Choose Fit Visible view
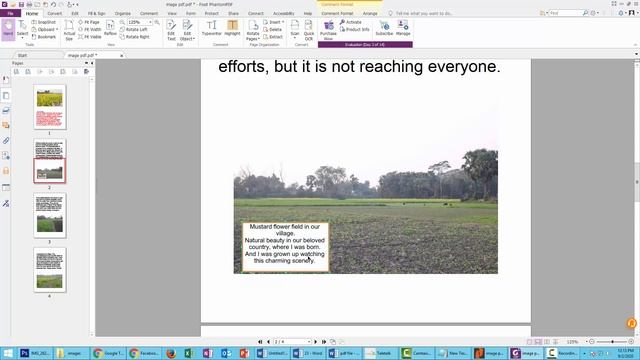The height and width of the screenshot is (360, 640). (89, 37)
